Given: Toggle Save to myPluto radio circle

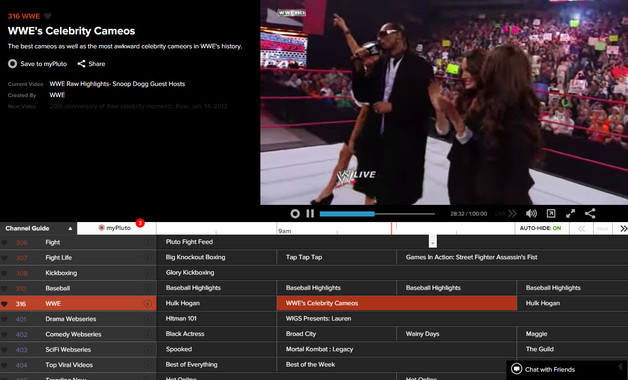Looking at the screenshot, I should [12, 64].
